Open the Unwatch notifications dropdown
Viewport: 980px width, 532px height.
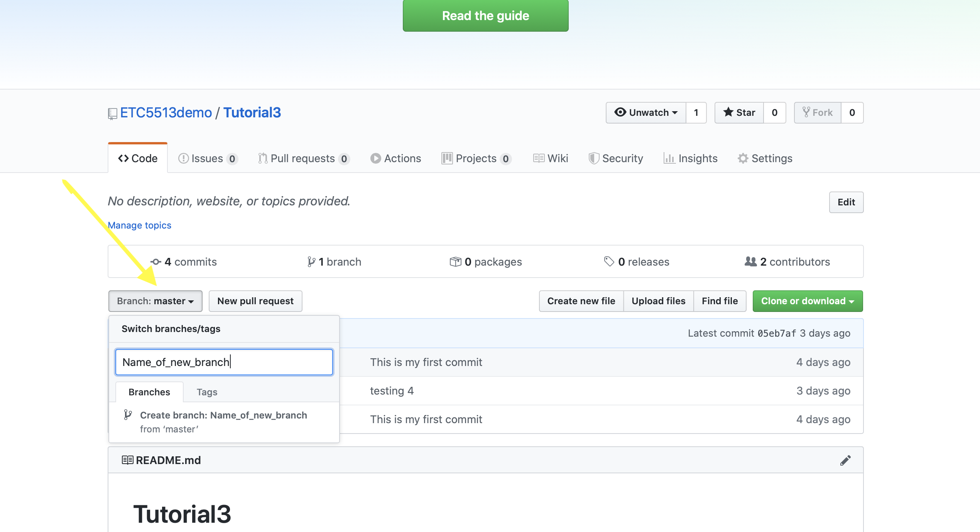pyautogui.click(x=646, y=113)
